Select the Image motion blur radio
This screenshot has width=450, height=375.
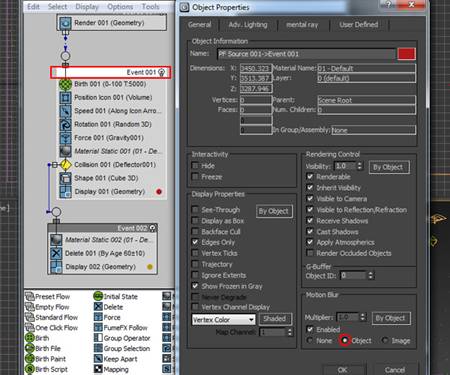point(385,340)
